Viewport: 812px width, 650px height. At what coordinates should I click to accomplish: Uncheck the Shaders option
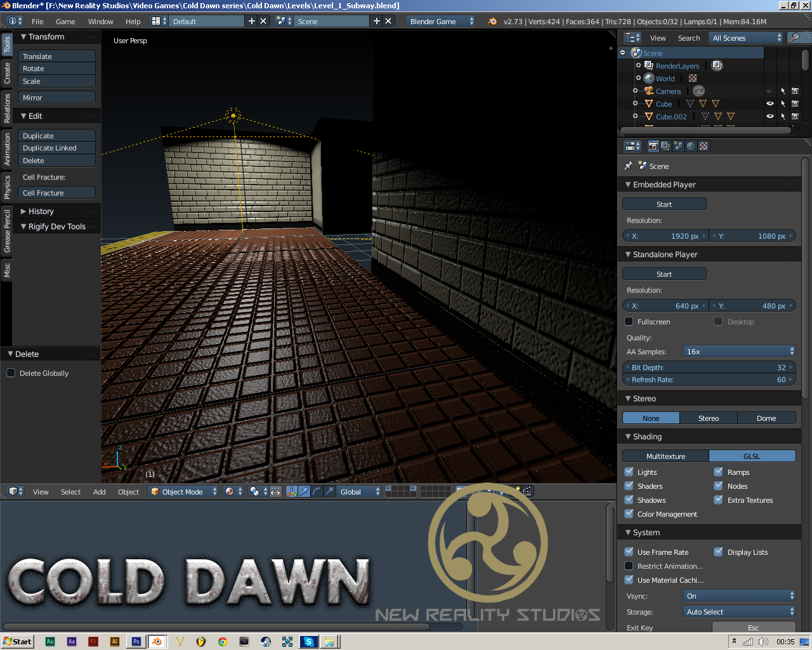pos(629,486)
